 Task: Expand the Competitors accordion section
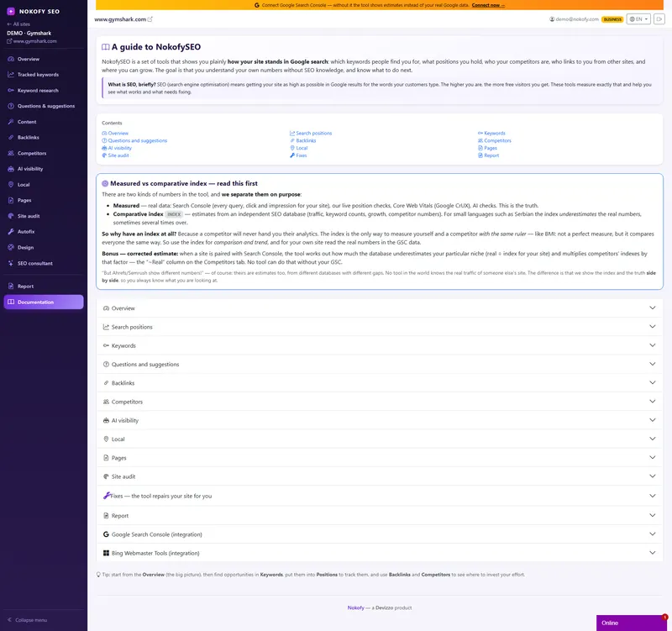tap(380, 402)
